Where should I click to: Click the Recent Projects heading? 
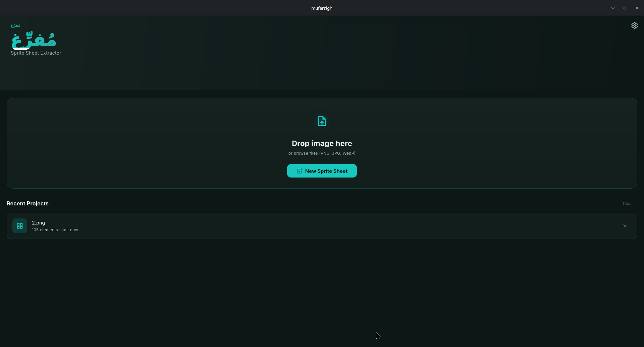pyautogui.click(x=28, y=203)
